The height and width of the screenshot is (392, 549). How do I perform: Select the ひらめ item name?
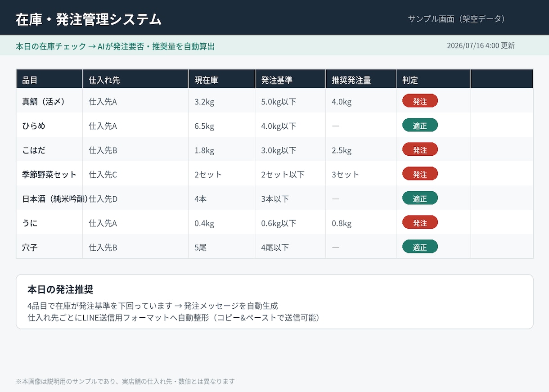[x=34, y=126]
